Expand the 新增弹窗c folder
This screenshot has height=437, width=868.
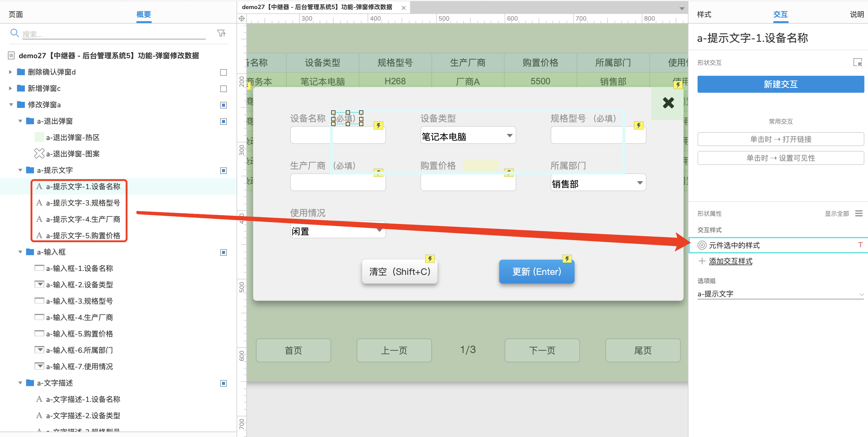10,88
